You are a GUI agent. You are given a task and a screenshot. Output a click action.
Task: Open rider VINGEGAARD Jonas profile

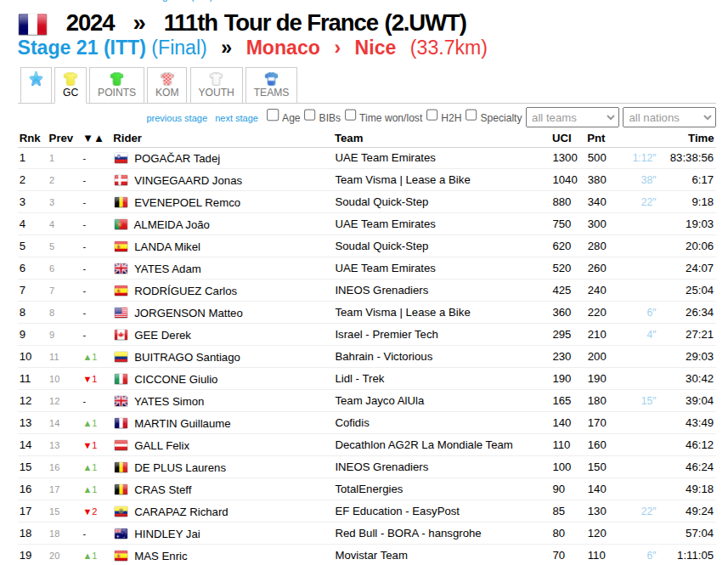(188, 181)
